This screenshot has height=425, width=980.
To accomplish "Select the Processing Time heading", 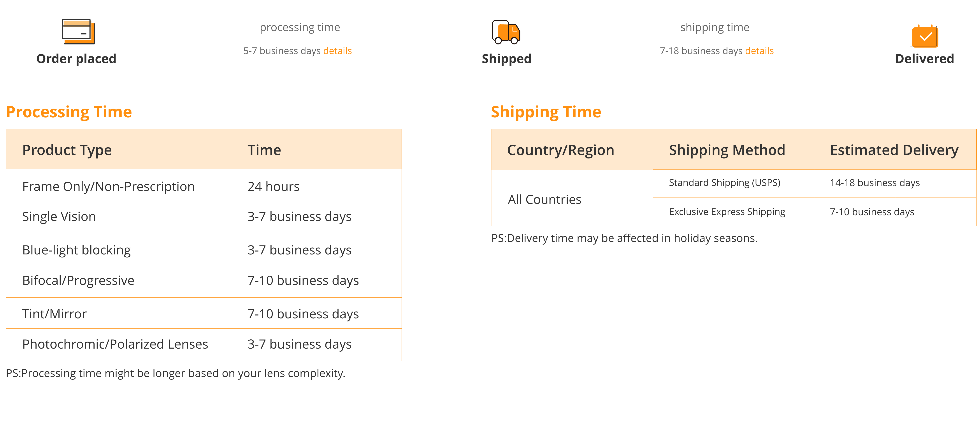I will pos(69,112).
